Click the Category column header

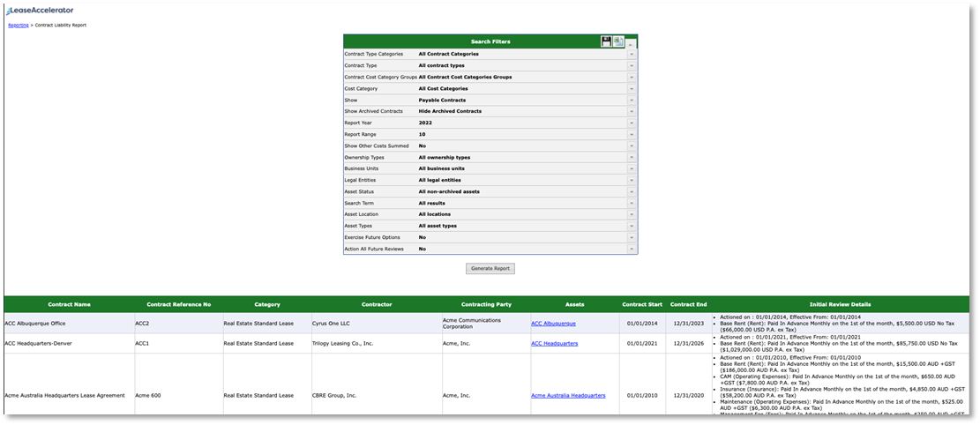pos(267,304)
